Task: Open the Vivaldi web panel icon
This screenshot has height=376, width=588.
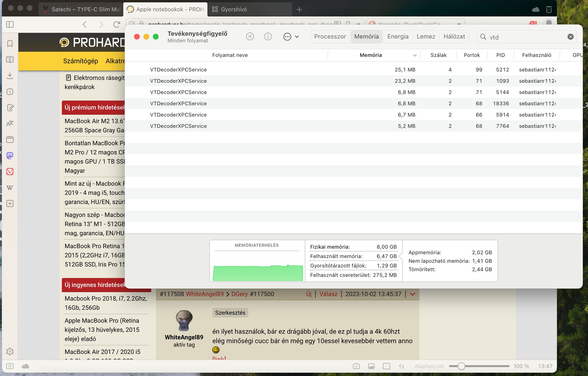Action: point(10,172)
